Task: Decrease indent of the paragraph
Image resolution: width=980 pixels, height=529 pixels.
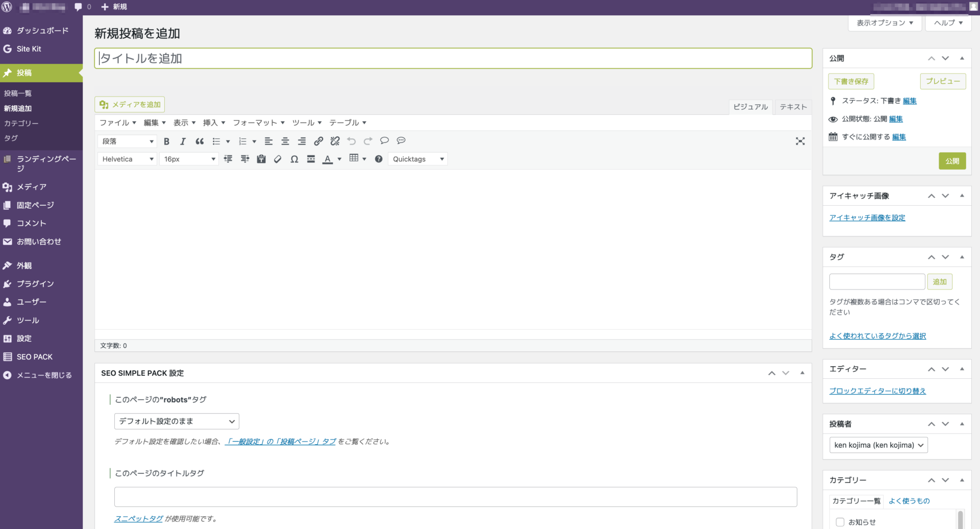Action: tap(228, 159)
